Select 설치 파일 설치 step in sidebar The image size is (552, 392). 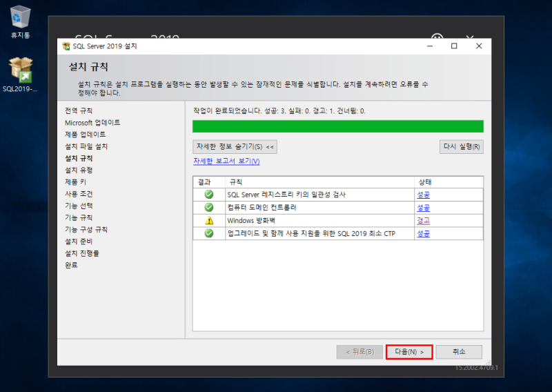pyautogui.click(x=86, y=146)
